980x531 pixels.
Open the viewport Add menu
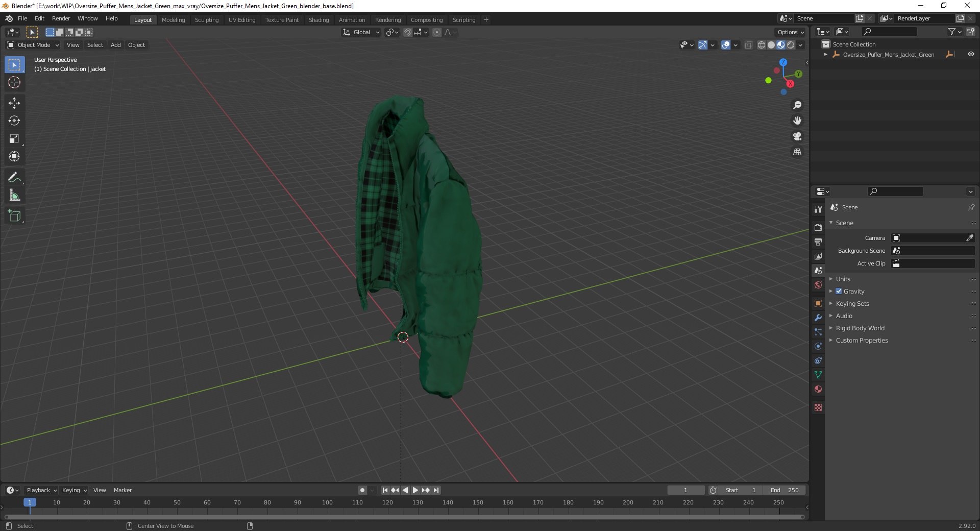tap(116, 45)
